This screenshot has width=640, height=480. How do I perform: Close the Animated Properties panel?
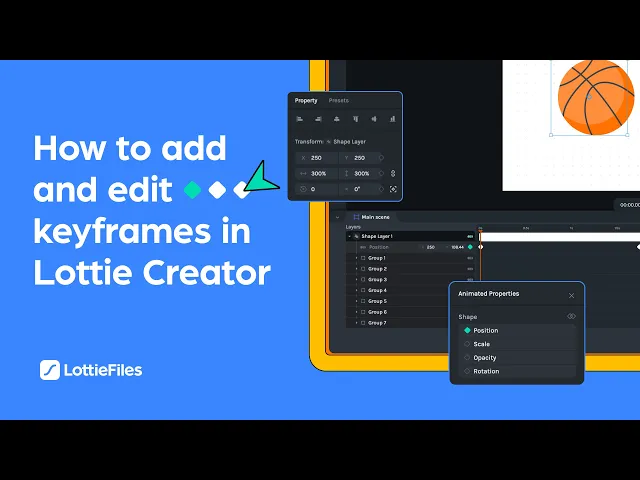point(571,296)
